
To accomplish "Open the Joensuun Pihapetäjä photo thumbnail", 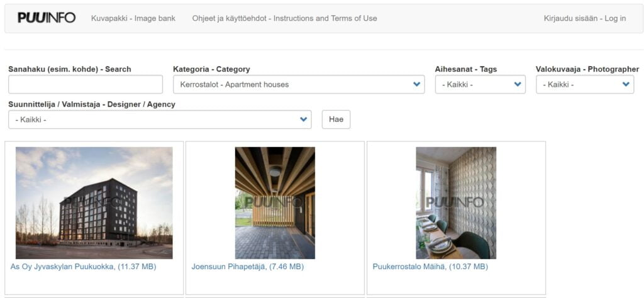I will (x=275, y=202).
